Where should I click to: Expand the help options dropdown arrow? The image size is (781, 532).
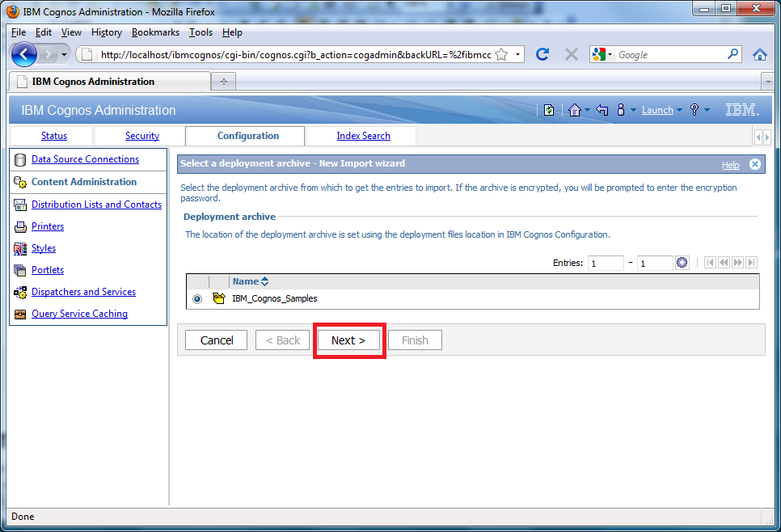click(x=707, y=110)
